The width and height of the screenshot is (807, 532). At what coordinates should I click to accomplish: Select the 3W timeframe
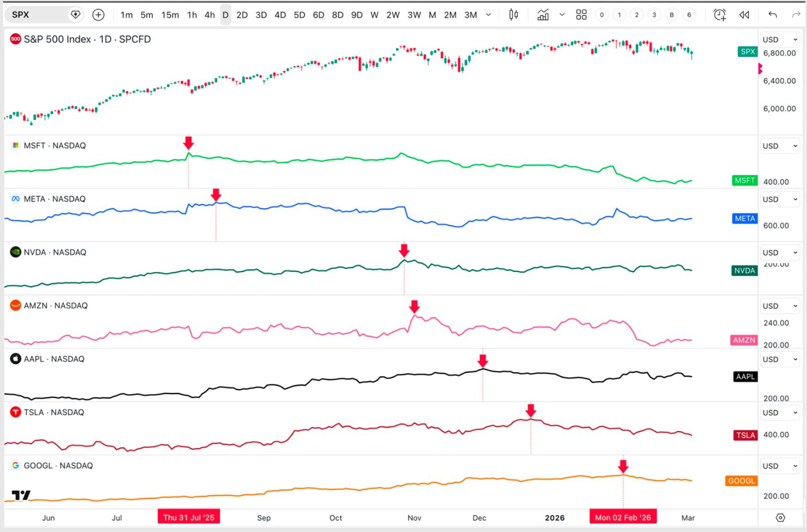[x=414, y=15]
